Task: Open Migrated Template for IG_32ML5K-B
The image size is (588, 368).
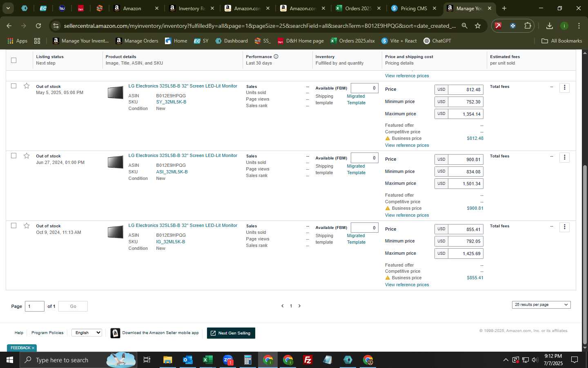Action: click(356, 239)
